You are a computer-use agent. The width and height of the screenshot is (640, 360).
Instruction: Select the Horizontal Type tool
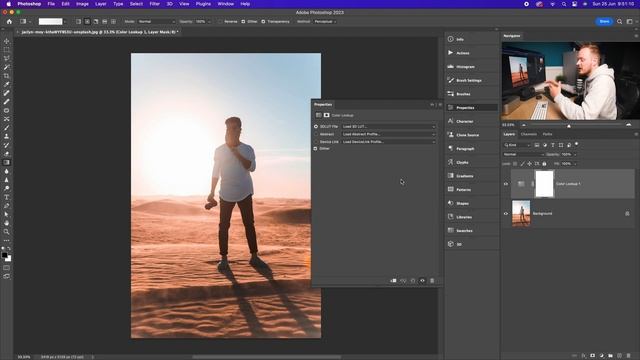coord(7,197)
